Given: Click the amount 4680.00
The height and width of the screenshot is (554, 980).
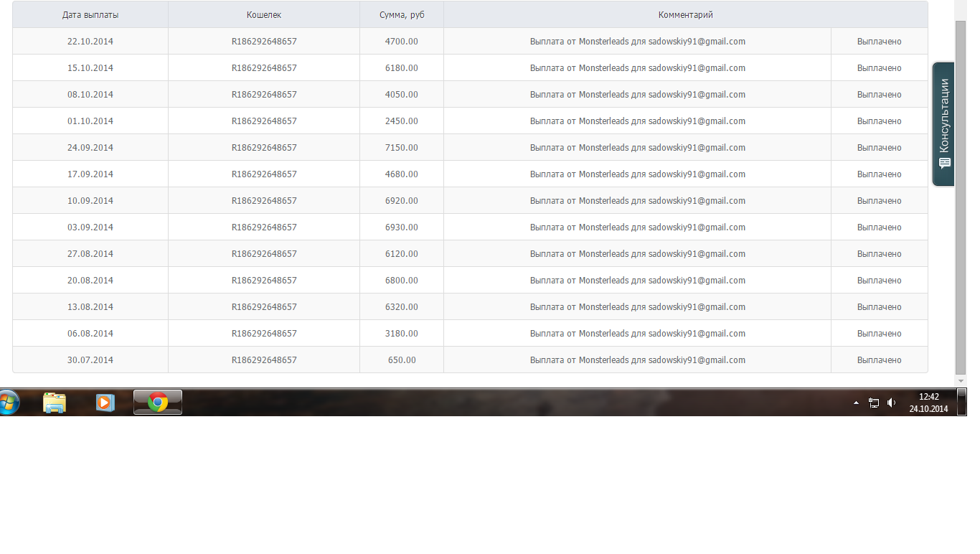Looking at the screenshot, I should 402,174.
